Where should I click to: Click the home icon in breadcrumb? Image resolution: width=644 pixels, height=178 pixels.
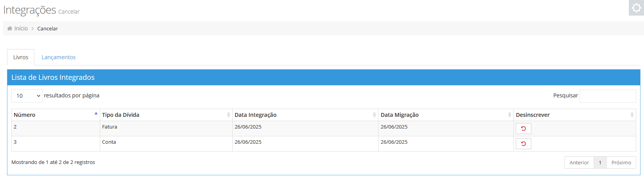pos(10,28)
